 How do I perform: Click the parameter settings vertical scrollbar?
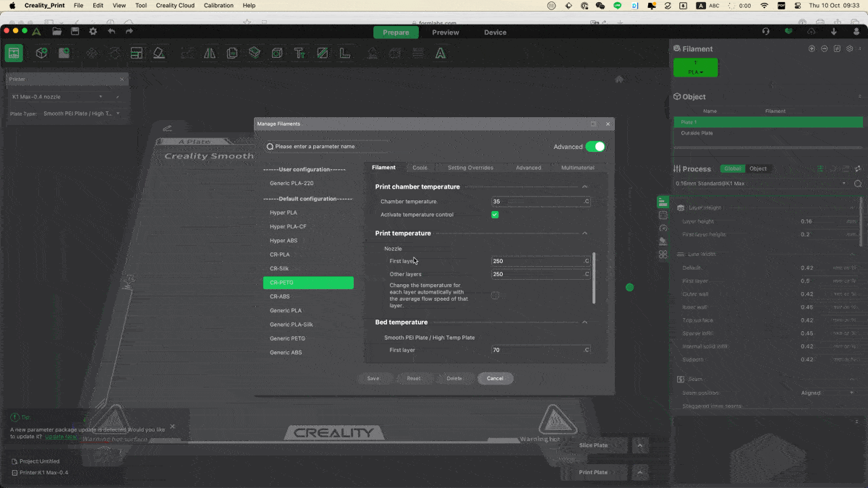click(x=594, y=278)
